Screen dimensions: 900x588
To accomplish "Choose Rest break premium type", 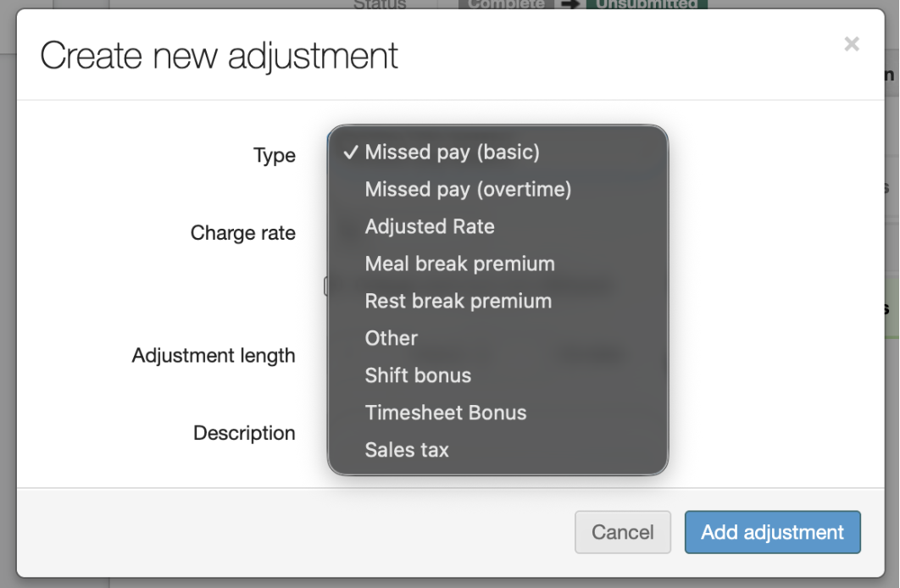I will coord(458,302).
